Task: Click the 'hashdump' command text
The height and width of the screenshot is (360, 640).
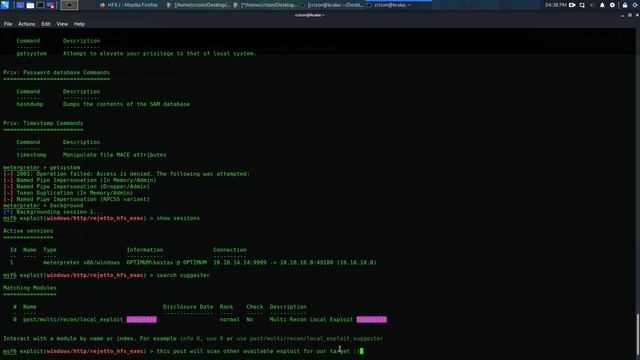Action: (x=30, y=104)
